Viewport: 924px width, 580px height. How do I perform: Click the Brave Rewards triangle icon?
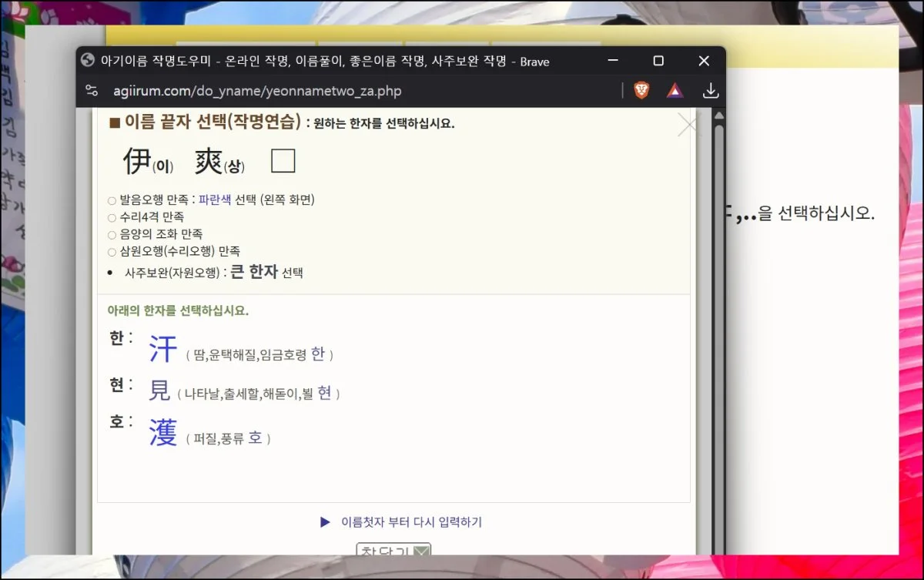pyautogui.click(x=675, y=91)
